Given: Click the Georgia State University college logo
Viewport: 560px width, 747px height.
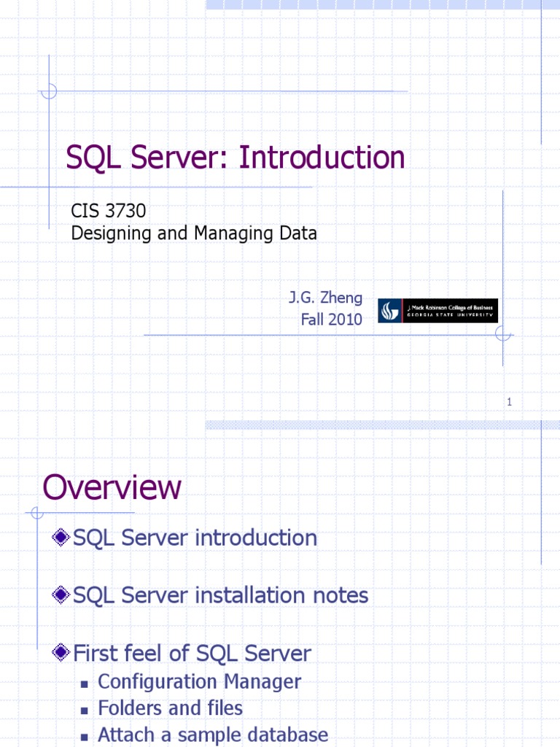Looking at the screenshot, I should pos(438,311).
